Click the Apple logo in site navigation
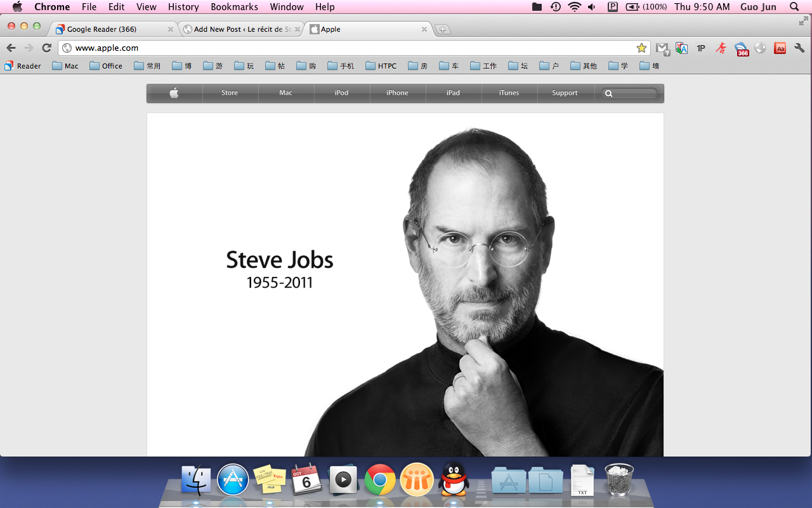 174,93
